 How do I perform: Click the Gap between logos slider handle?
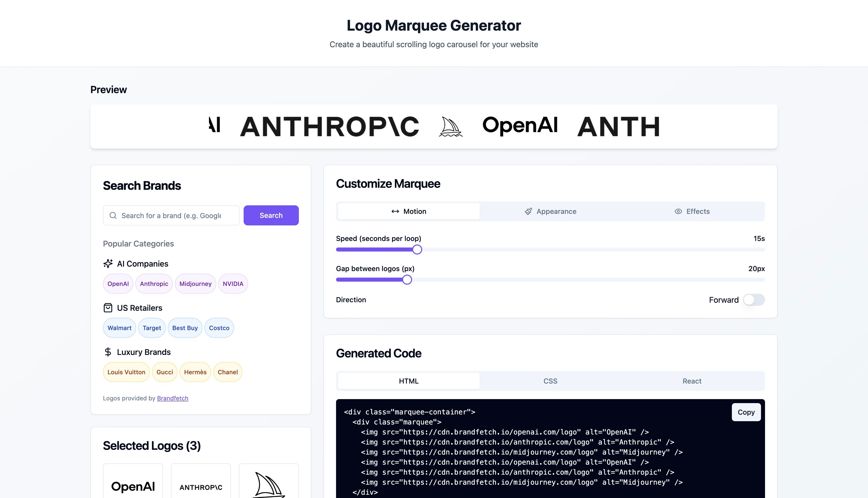(x=407, y=280)
